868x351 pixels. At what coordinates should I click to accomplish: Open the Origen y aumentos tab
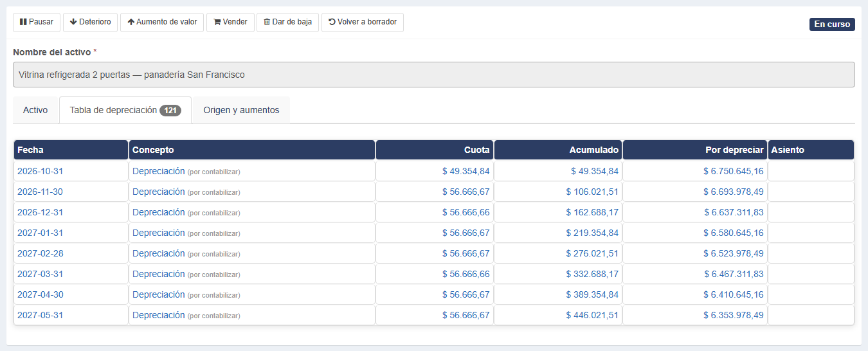[x=241, y=110]
